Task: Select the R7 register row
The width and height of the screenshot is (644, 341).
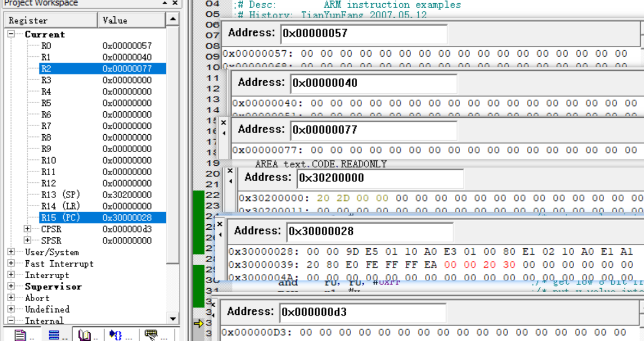Action: (x=103, y=125)
